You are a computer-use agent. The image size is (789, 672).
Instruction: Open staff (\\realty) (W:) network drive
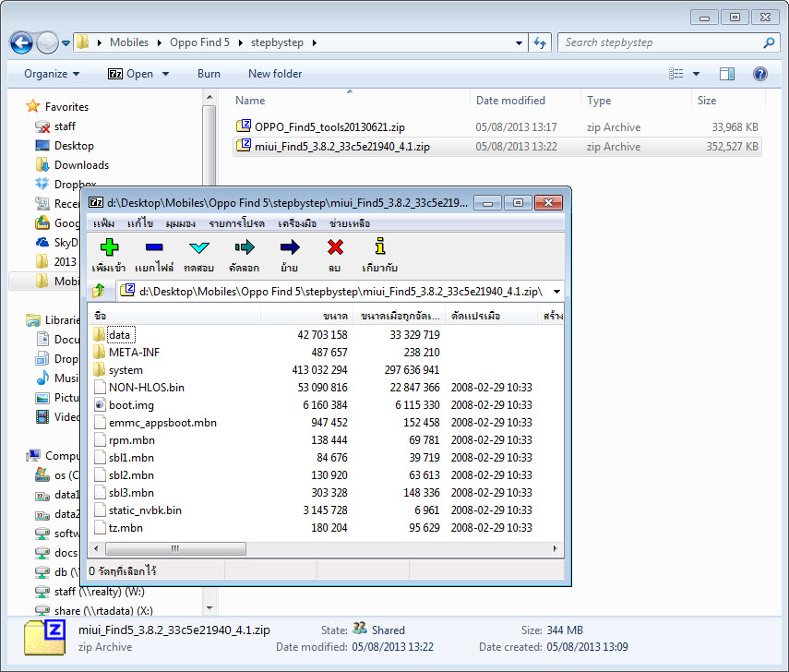(x=99, y=592)
